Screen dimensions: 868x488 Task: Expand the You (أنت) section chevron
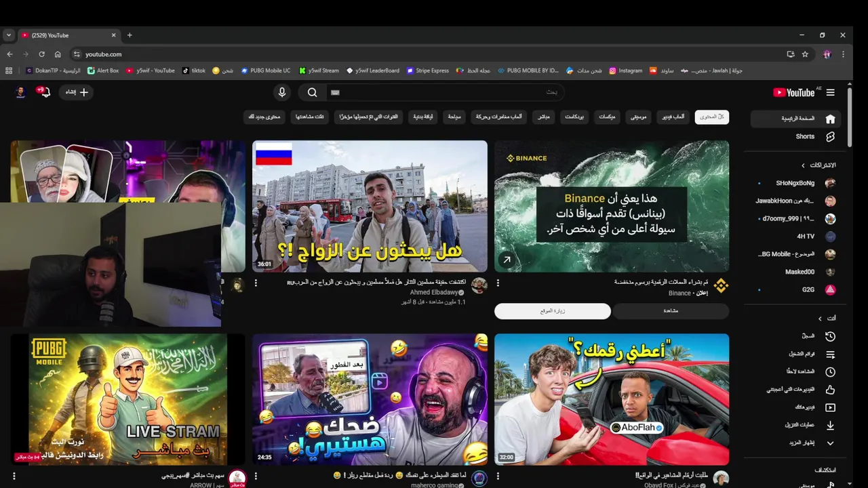point(820,319)
